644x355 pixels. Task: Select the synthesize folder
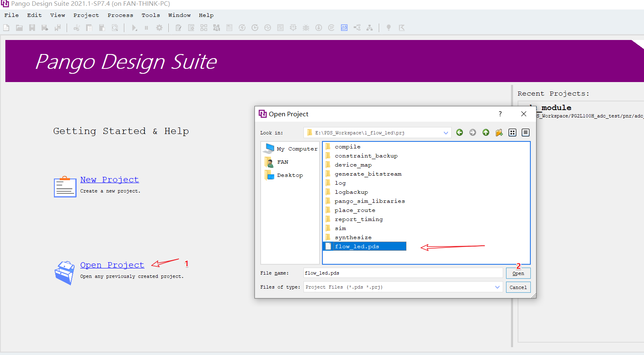(x=348, y=237)
